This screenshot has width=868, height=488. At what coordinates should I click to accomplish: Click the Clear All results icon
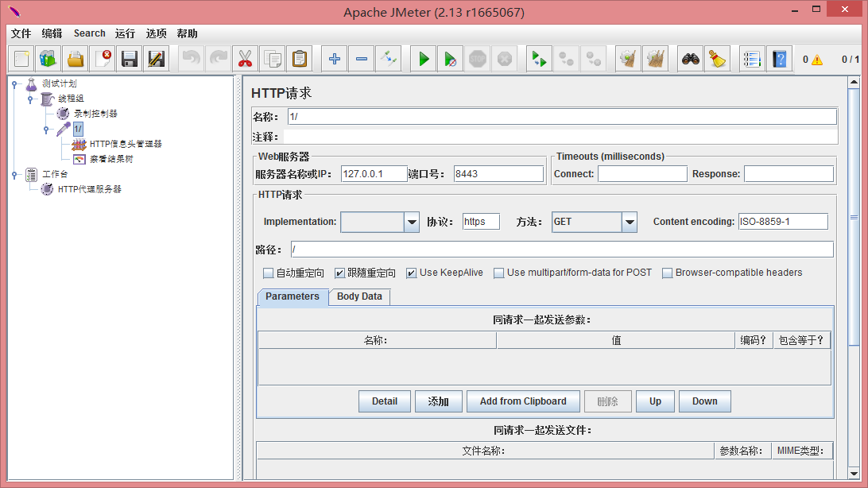pos(656,59)
